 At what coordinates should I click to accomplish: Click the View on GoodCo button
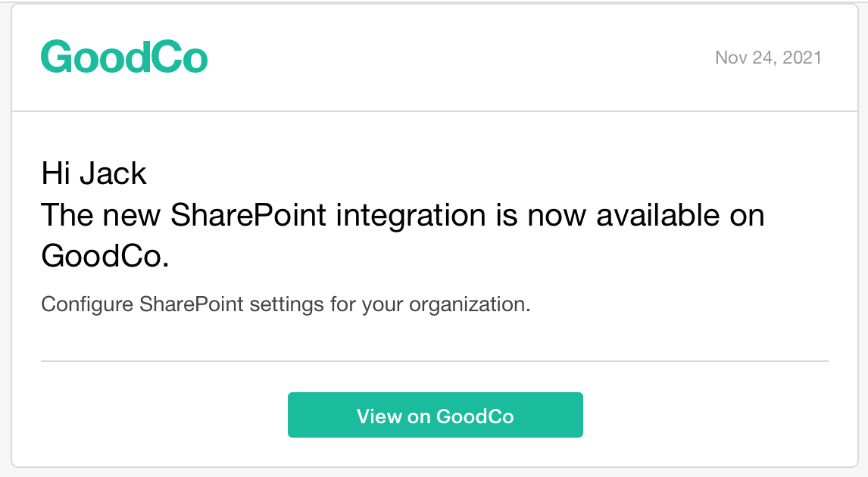435,415
